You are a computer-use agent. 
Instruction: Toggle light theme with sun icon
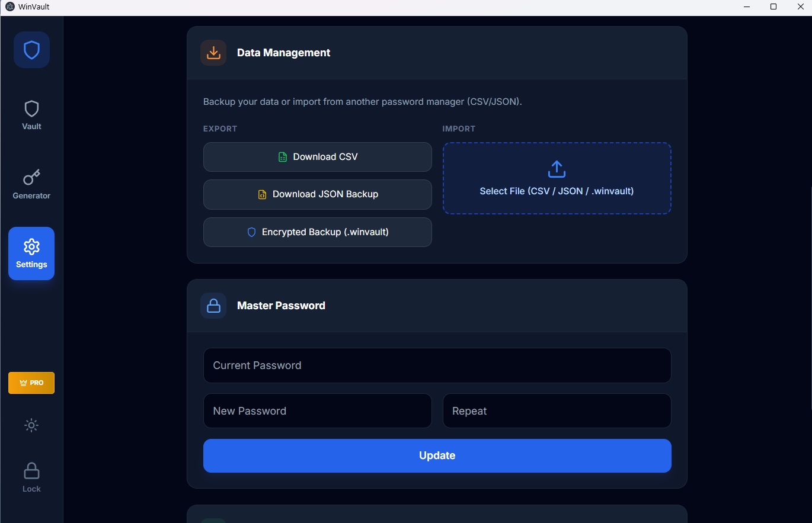(31, 425)
